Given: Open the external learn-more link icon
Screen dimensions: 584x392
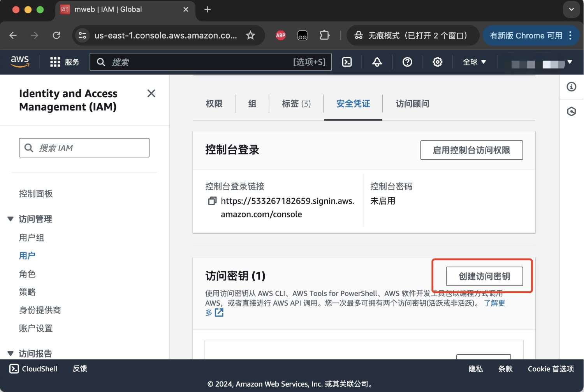Looking at the screenshot, I should [219, 312].
